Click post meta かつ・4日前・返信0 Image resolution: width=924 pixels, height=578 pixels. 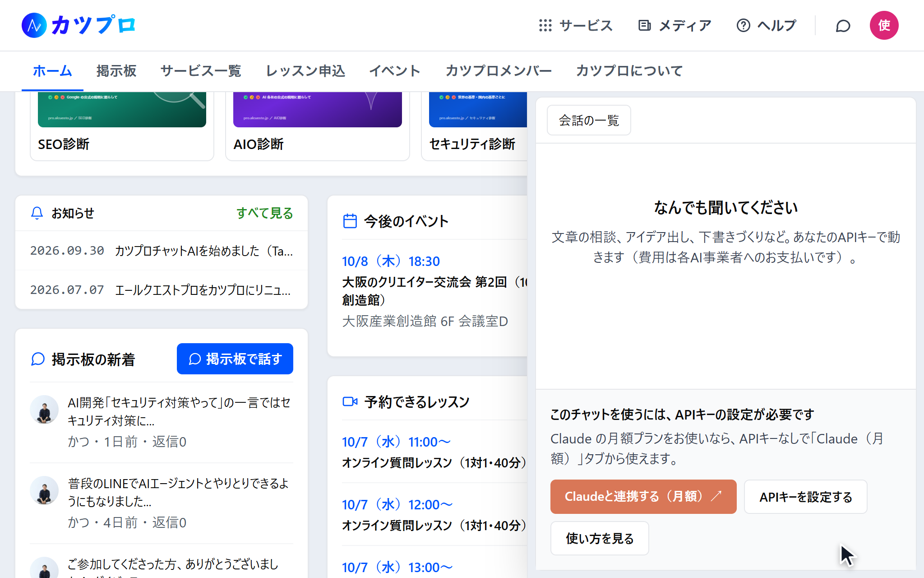click(x=127, y=522)
